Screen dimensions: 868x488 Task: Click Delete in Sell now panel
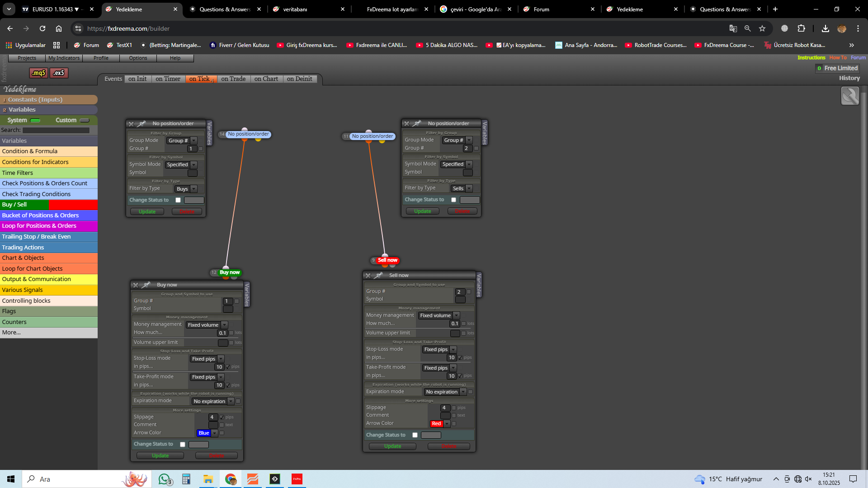pos(449,446)
